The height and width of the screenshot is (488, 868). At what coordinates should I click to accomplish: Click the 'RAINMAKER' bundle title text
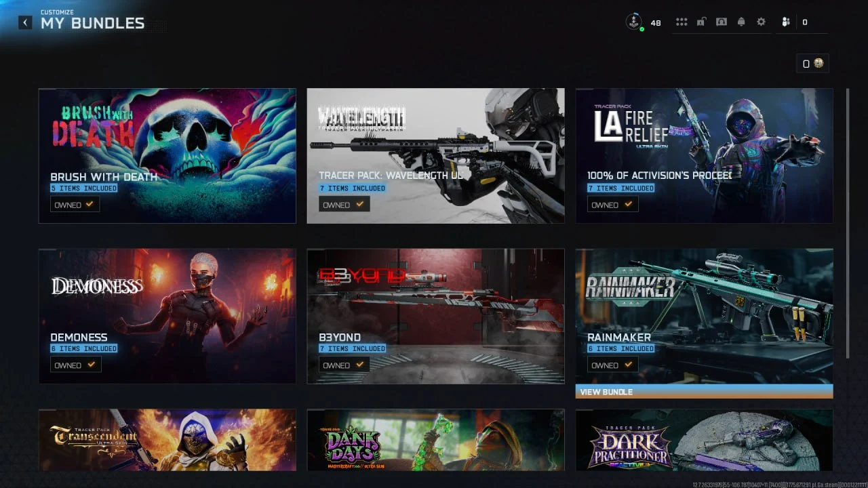[x=619, y=337]
